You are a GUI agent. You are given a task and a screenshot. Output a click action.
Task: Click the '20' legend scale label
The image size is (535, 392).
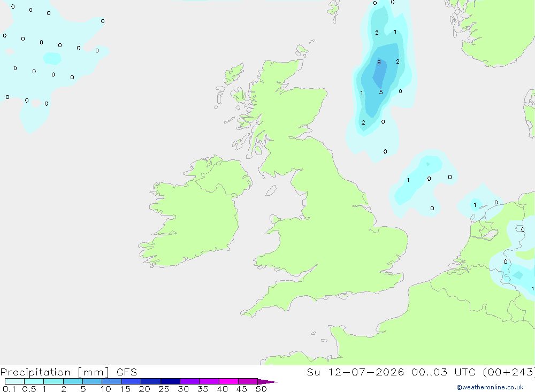coord(144,389)
